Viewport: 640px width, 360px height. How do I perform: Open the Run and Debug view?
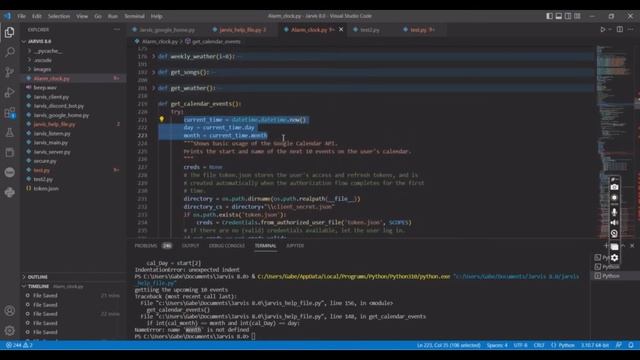(9, 92)
